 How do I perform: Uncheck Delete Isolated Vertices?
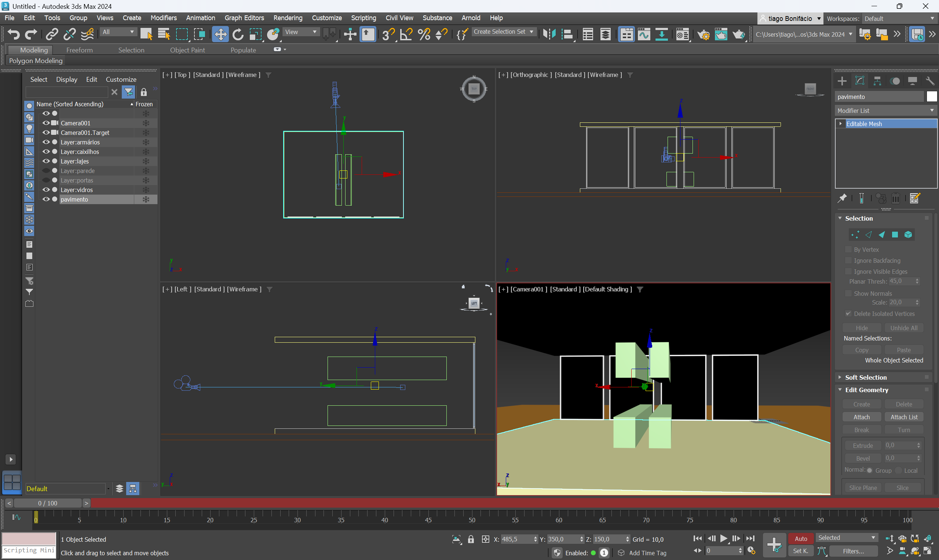pos(848,314)
